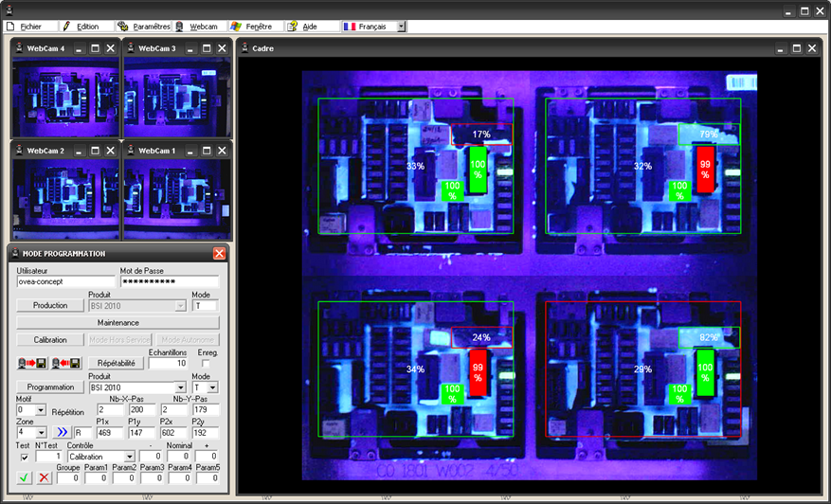Click the P2y field showing 192
831x504 pixels.
tap(206, 433)
